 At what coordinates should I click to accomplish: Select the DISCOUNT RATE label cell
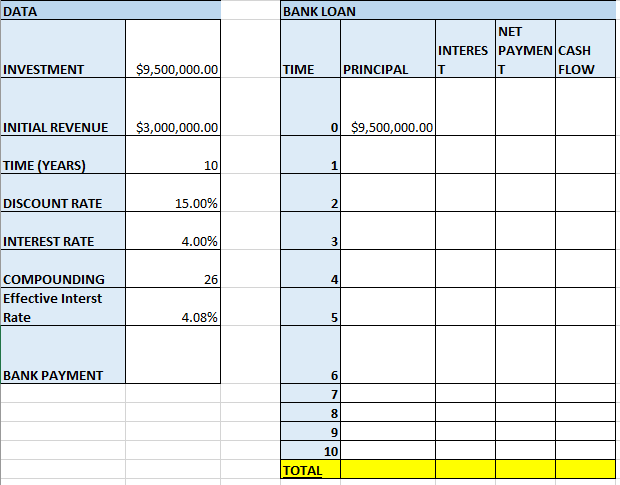tap(63, 192)
